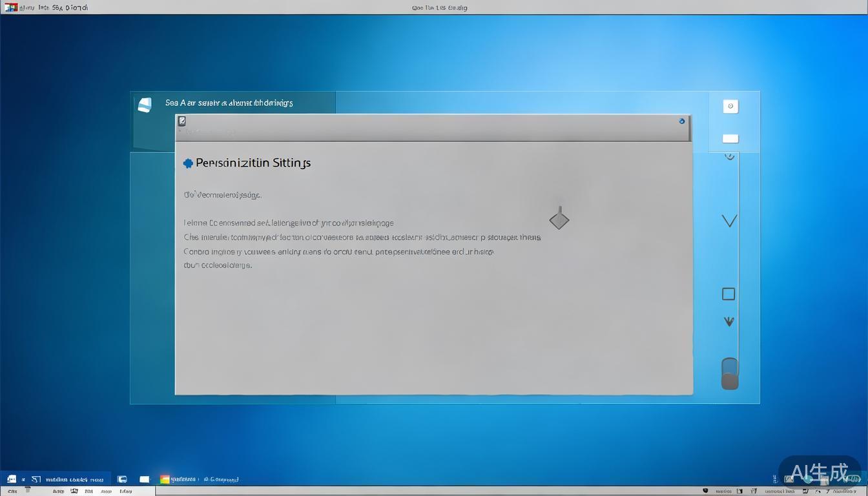Open the Windows Explorer icon in the taskbar
Image resolution: width=868 pixels, height=496 pixels.
click(x=122, y=479)
